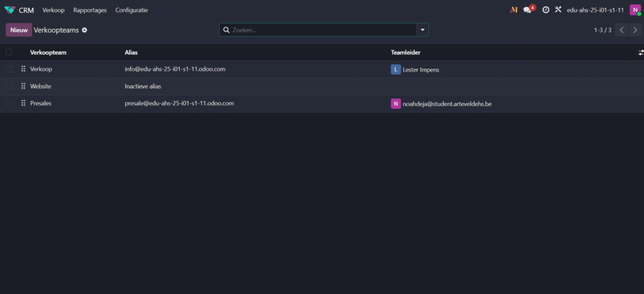The width and height of the screenshot is (644, 294).
Task: Open the Configuratie menu
Action: click(x=131, y=10)
